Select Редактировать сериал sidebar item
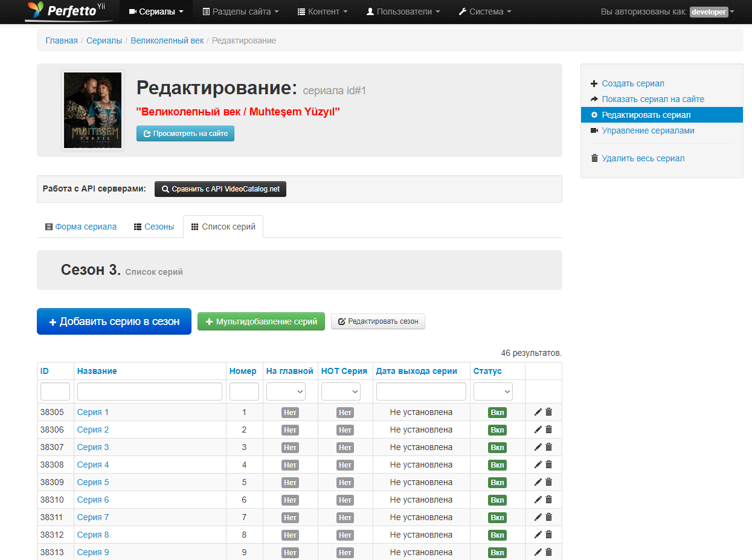The width and height of the screenshot is (752, 560). pyautogui.click(x=662, y=115)
